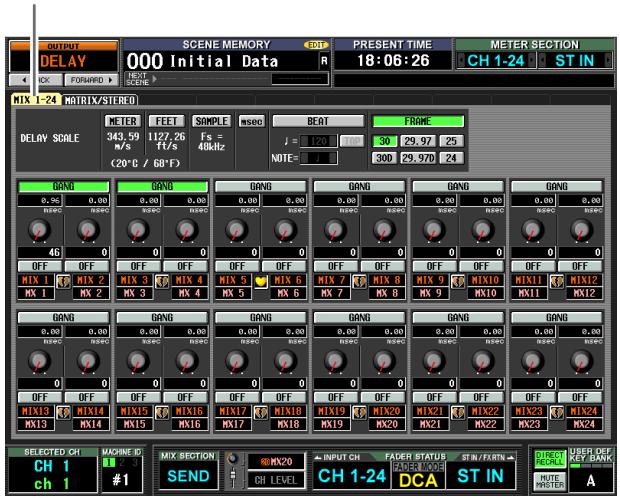Set delay scale to FEET
The image size is (620, 498).
tap(166, 121)
